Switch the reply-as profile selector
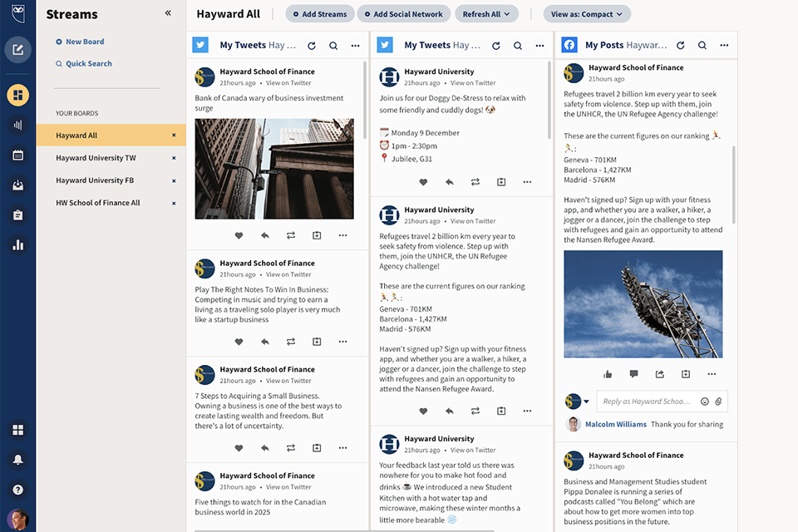Screen dimensions: 798x532 pos(577,401)
